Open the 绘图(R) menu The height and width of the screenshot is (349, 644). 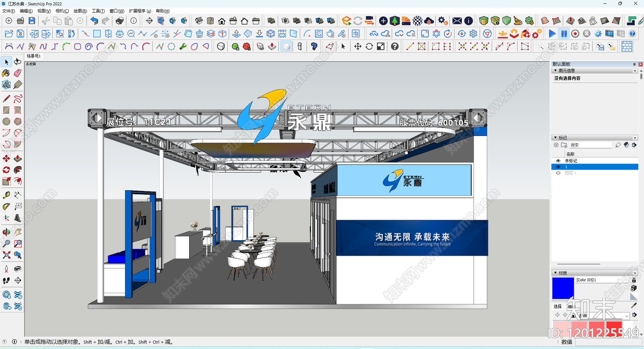click(x=80, y=11)
